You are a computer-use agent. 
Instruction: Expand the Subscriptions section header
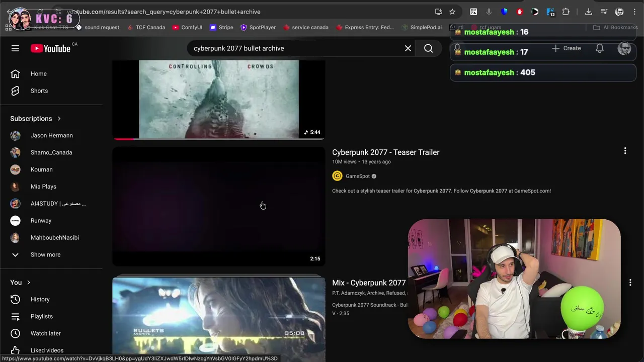tap(35, 119)
